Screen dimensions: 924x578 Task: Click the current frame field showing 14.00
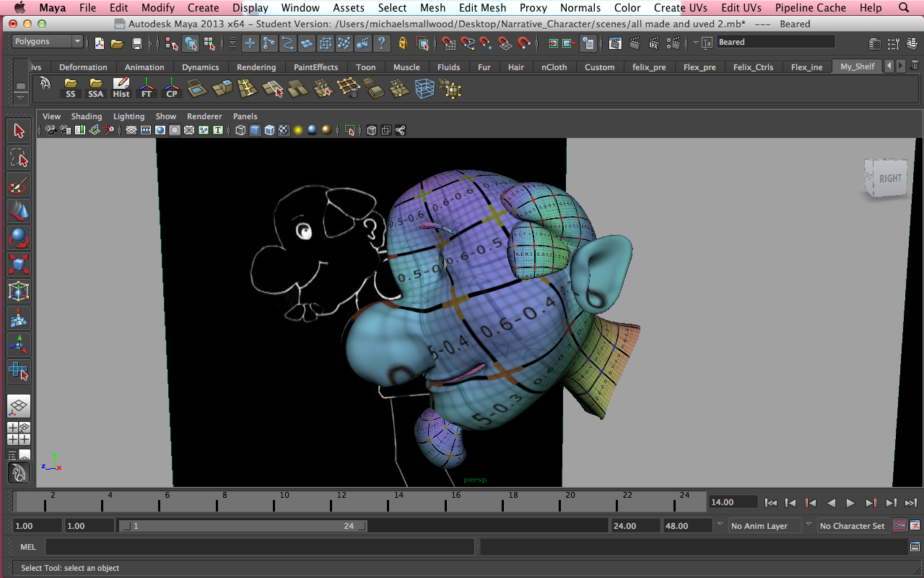tap(733, 502)
